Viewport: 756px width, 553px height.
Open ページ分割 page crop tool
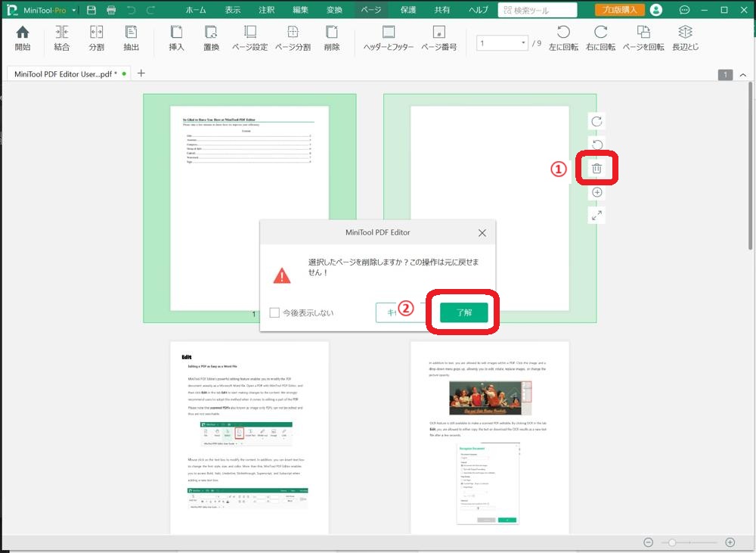click(293, 38)
